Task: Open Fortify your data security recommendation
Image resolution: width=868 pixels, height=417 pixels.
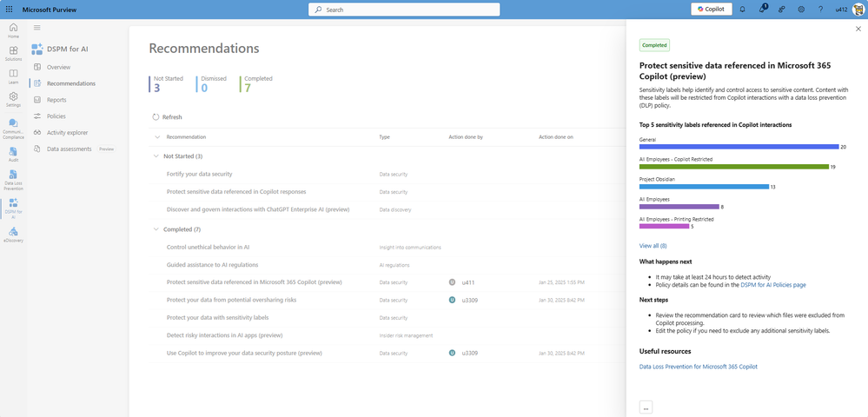Action: 199,174
